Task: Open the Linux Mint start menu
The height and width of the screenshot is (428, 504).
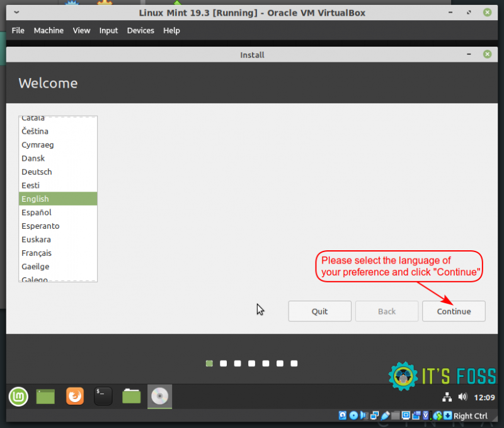Action: pos(18,396)
